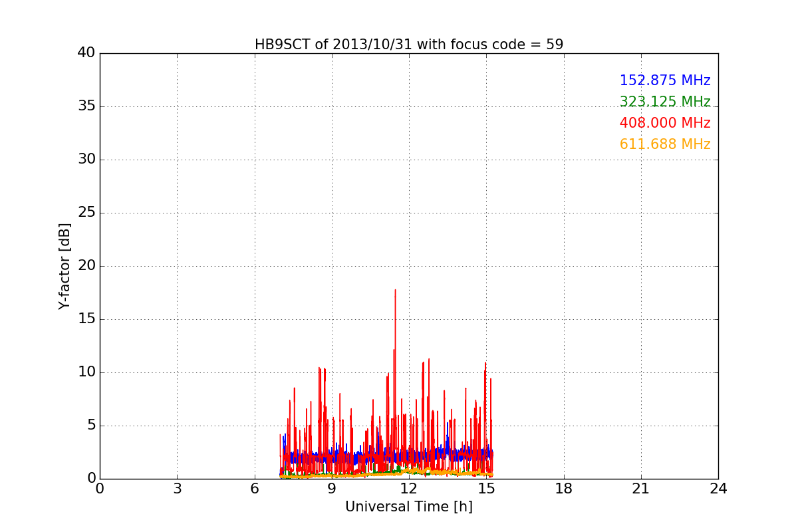The image size is (798, 532).
Task: Click the 6 tick on the time axis
Action: pos(255,489)
